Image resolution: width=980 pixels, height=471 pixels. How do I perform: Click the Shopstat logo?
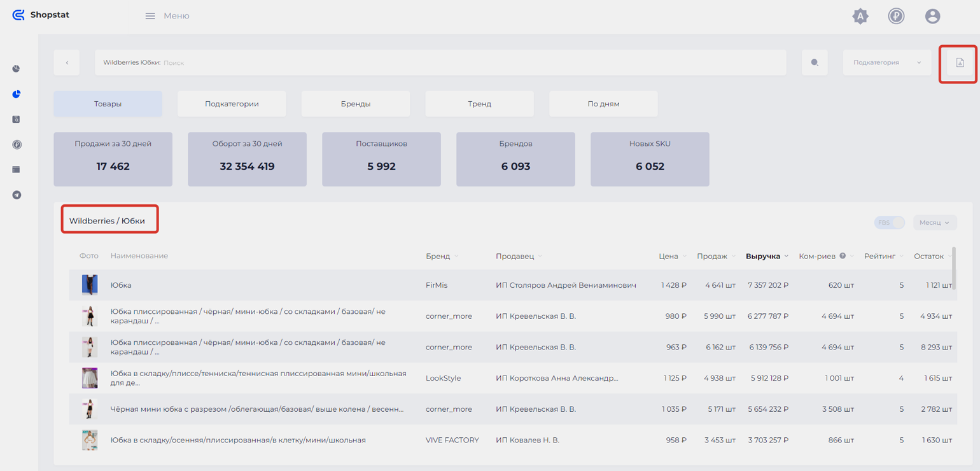click(41, 15)
